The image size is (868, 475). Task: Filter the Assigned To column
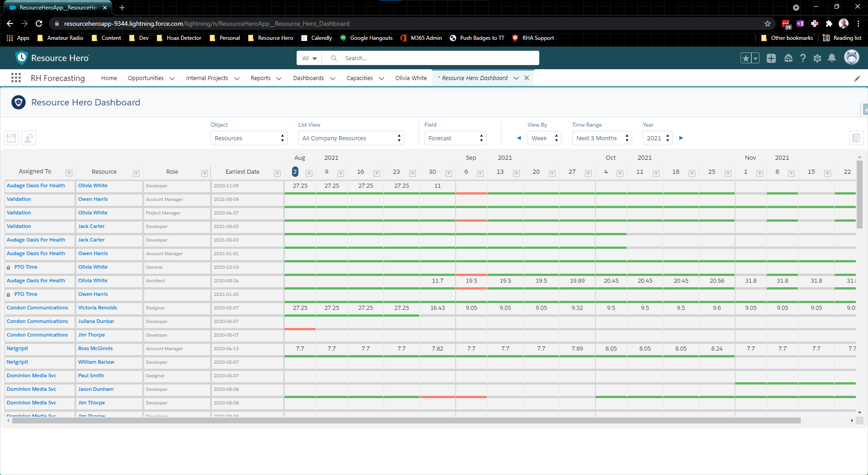click(69, 173)
